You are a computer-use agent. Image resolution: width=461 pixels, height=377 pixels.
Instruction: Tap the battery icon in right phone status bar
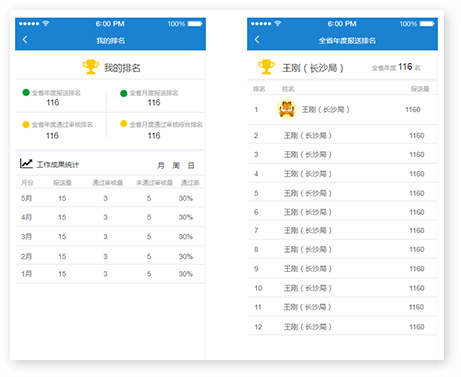(427, 24)
